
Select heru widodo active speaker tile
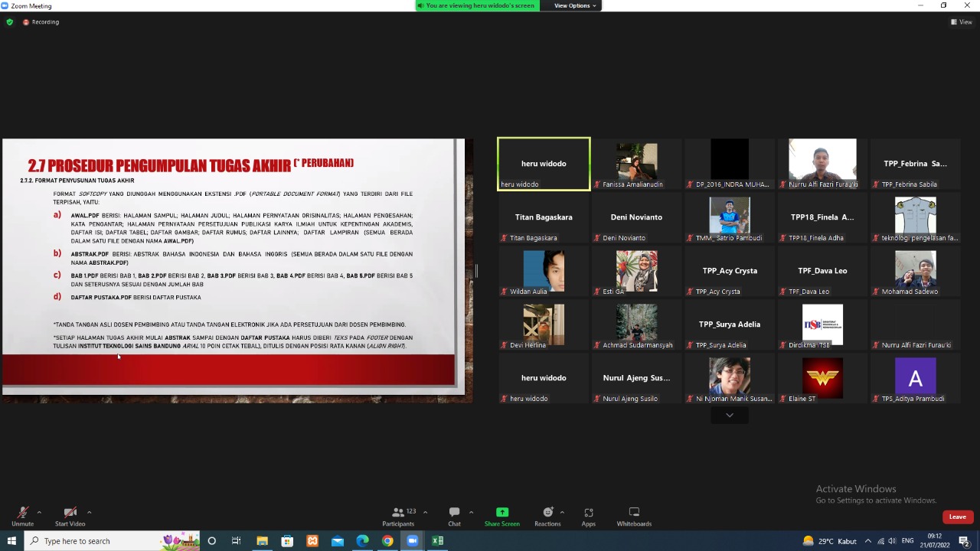tap(544, 163)
